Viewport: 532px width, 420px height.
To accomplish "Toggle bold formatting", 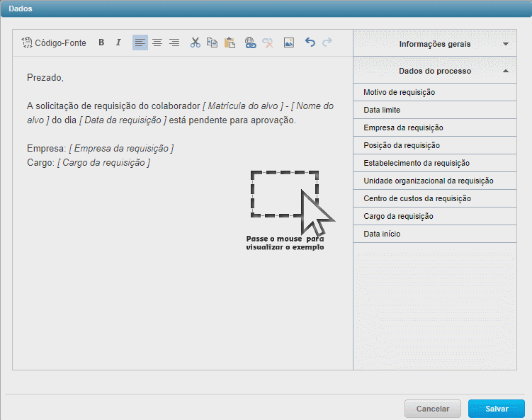I will coord(101,42).
